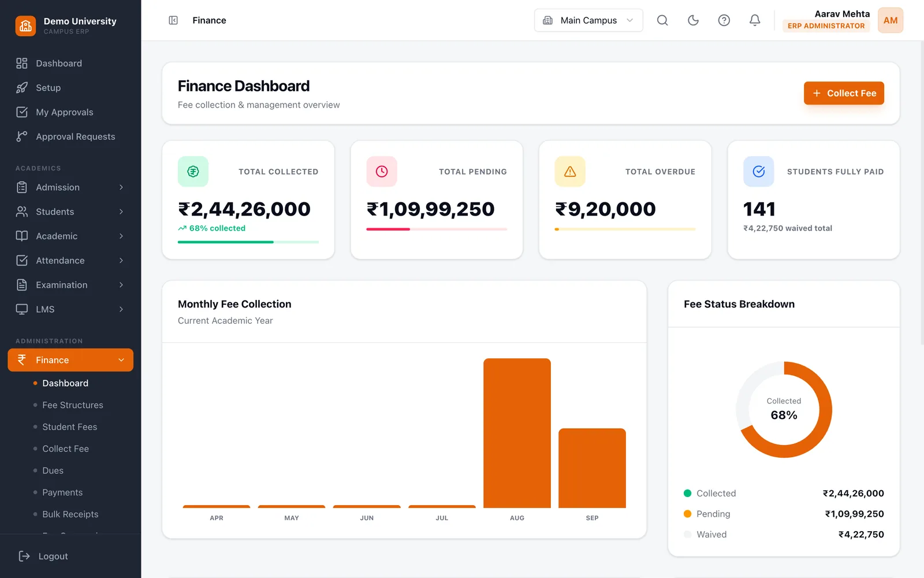
Task: Select the Finance Dashboard submenu link
Action: coord(65,383)
